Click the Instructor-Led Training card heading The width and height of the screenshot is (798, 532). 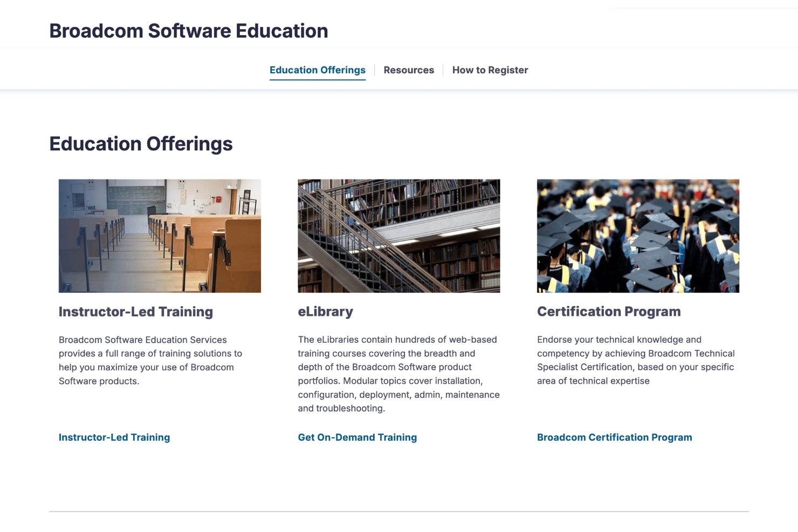tap(136, 312)
